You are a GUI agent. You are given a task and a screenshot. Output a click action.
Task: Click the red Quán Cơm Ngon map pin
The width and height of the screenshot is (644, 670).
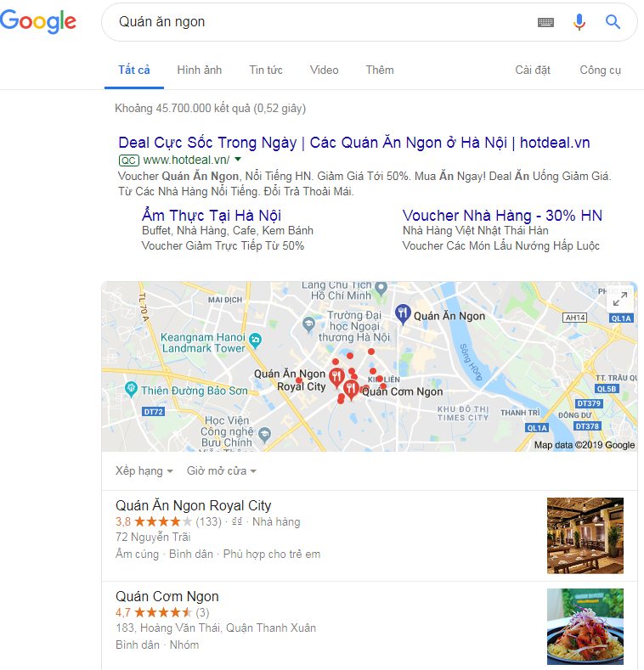click(351, 389)
